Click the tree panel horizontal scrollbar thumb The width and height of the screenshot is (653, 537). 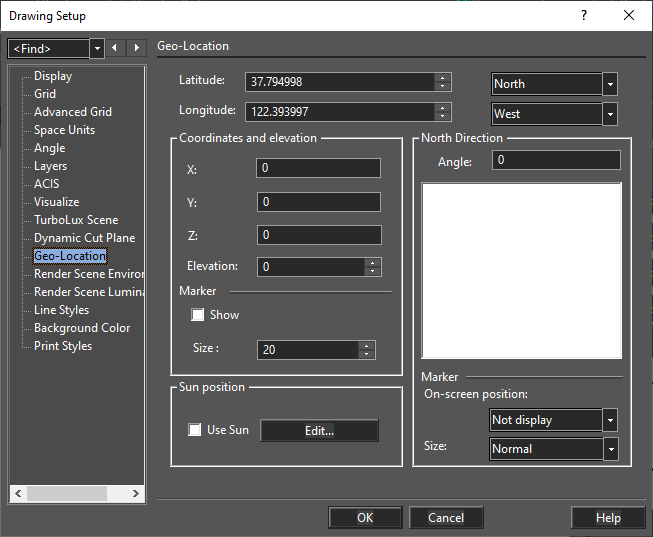[67, 494]
